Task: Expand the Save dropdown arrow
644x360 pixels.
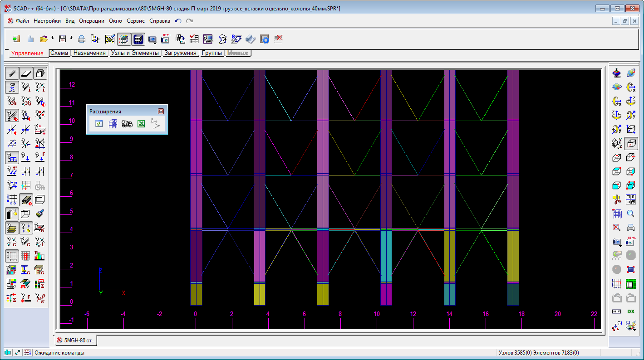Action: pyautogui.click(x=71, y=38)
